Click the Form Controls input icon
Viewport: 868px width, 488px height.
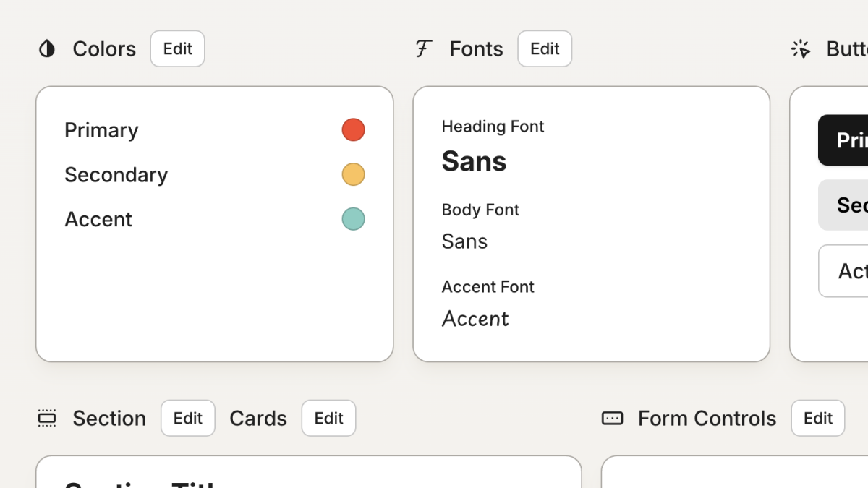(612, 418)
